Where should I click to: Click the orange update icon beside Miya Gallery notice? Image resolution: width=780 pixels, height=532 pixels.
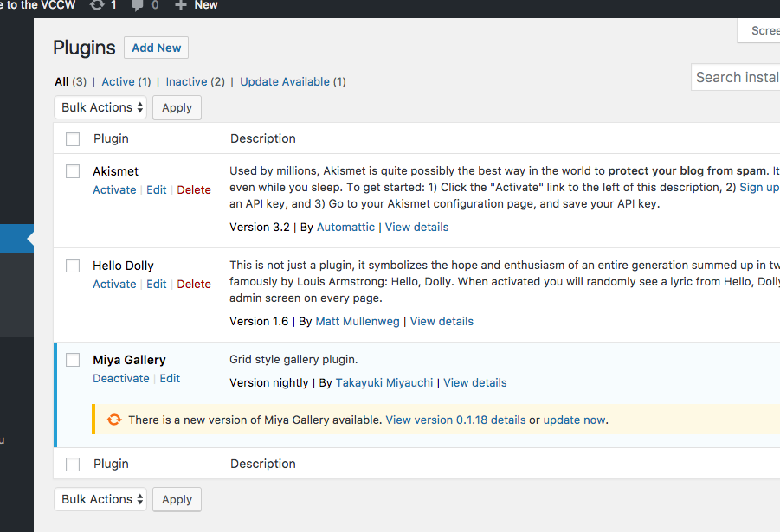tap(114, 420)
